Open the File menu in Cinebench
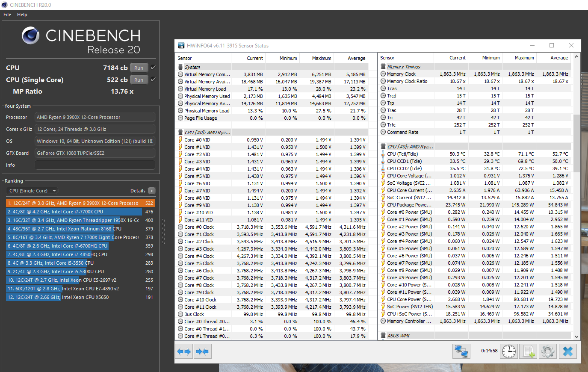Image resolution: width=588 pixels, height=372 pixels. coord(7,15)
